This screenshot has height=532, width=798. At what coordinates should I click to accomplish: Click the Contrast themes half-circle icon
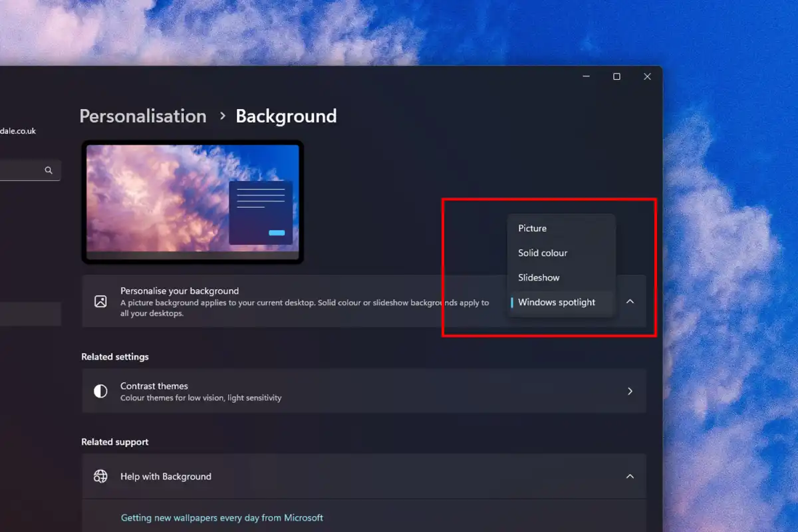click(100, 391)
